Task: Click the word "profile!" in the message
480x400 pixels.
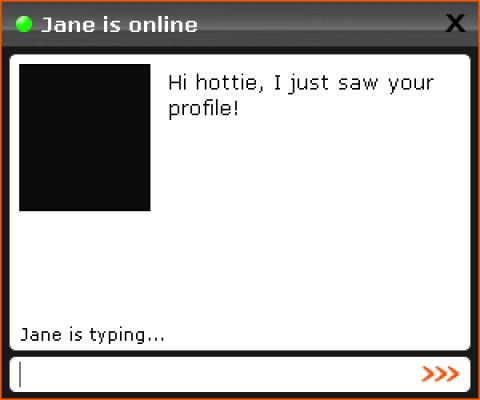Action: (x=204, y=108)
